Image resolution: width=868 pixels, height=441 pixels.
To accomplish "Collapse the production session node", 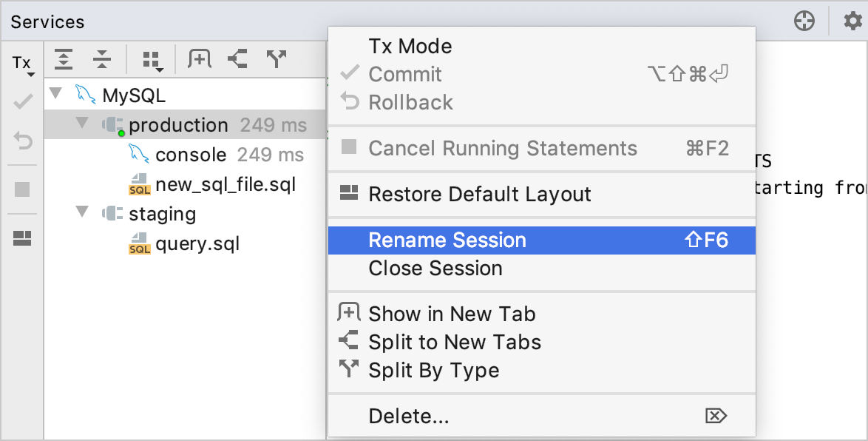I will tap(81, 124).
